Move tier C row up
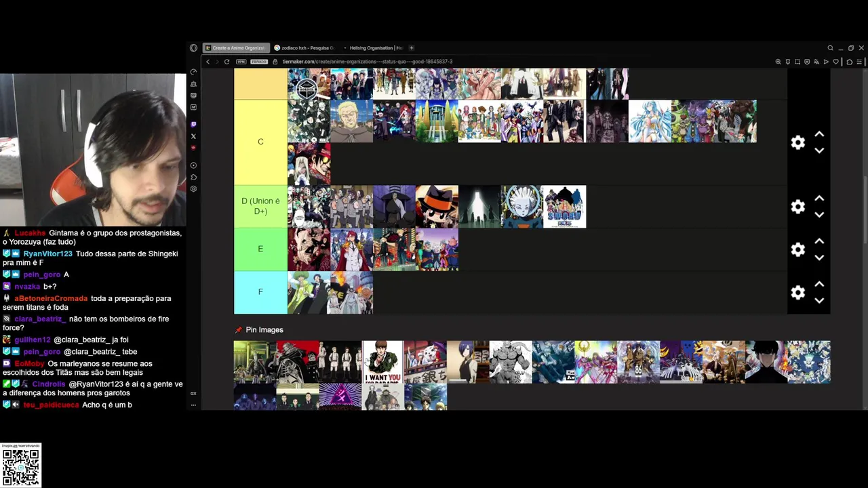 (x=819, y=134)
